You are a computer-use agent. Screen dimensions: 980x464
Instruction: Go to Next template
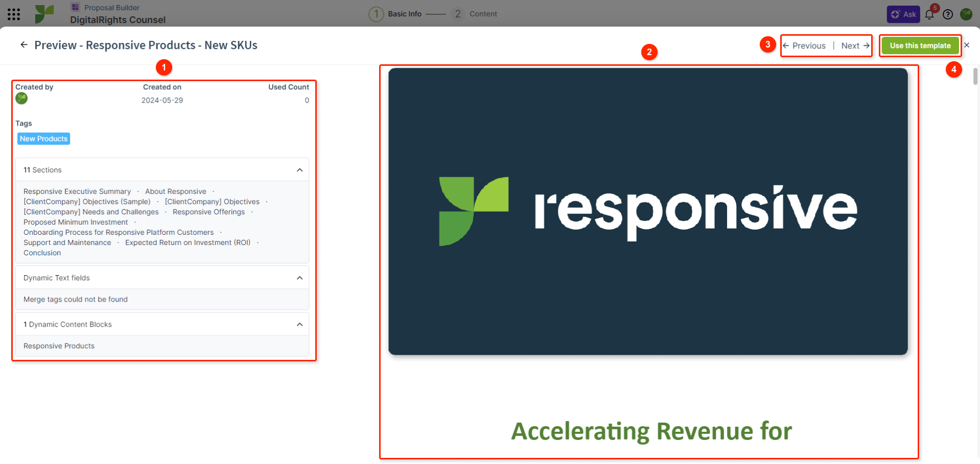[855, 45]
